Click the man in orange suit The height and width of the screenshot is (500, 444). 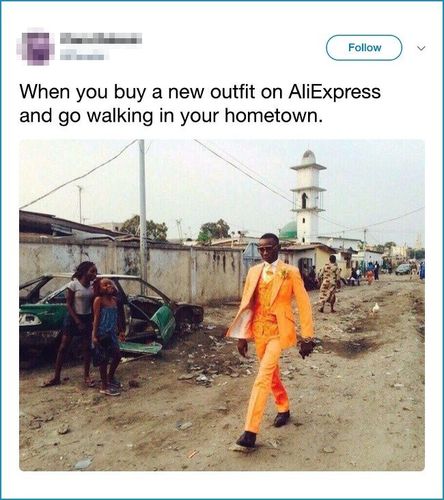(272, 337)
